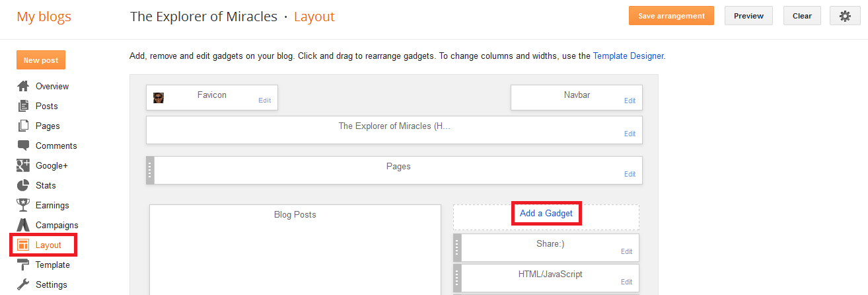Click Edit on the Navbar gadget
The width and height of the screenshot is (868, 295).
point(630,101)
